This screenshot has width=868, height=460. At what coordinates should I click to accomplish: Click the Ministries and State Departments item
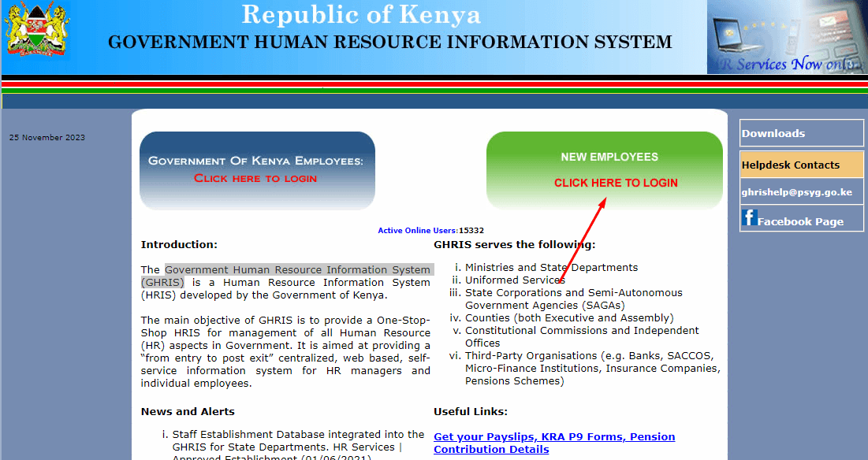551,267
